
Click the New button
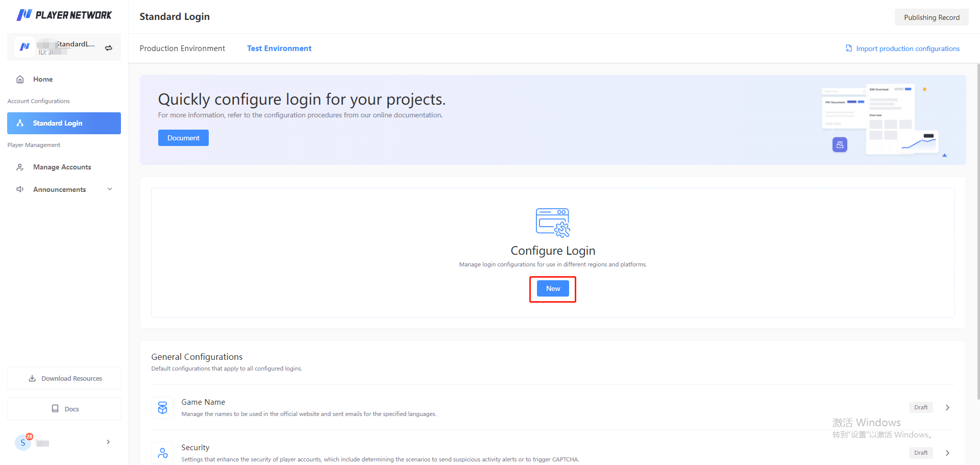553,288
